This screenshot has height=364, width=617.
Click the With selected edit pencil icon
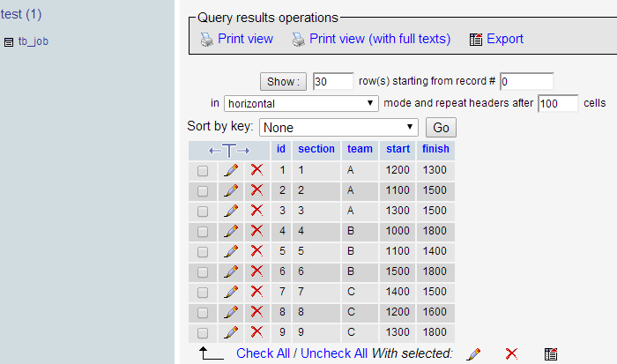coord(473,353)
